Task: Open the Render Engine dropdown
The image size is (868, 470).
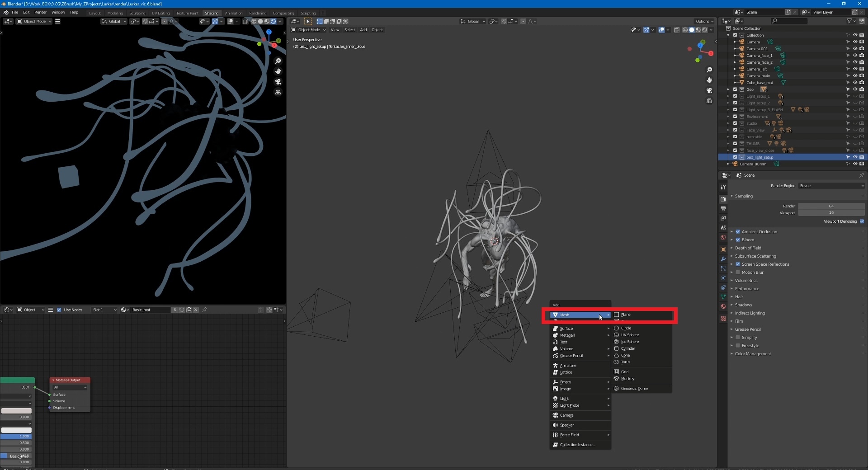Action: click(x=831, y=186)
